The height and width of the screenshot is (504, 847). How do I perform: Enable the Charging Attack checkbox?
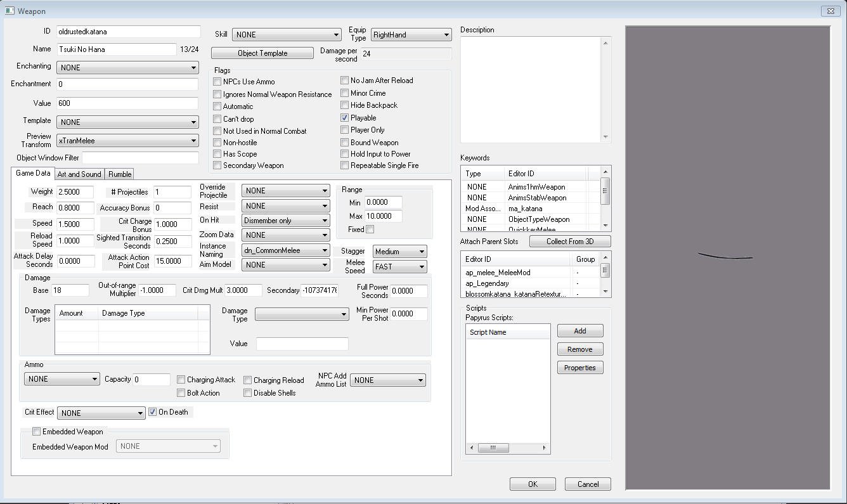(181, 380)
